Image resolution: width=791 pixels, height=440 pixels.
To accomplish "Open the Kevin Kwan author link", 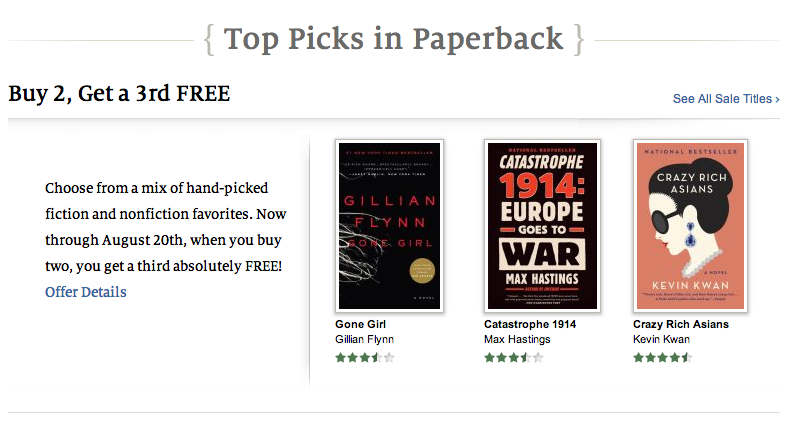I will point(662,340).
